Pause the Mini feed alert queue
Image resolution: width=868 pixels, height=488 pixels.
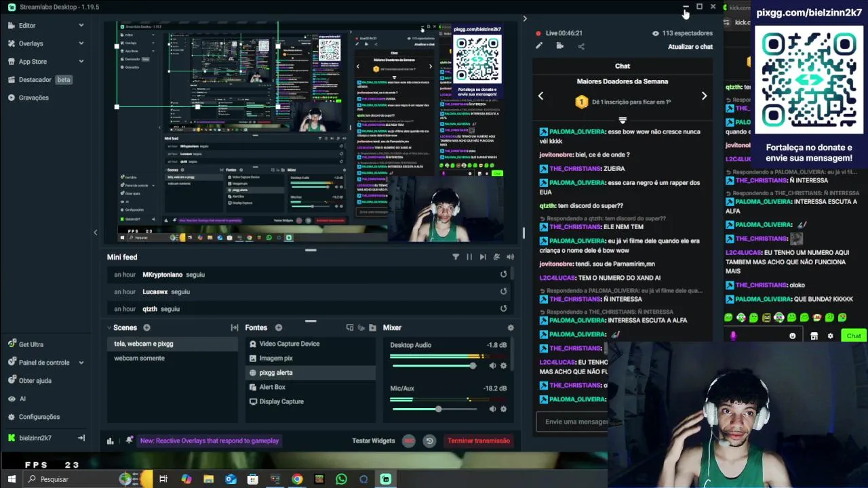tap(469, 257)
